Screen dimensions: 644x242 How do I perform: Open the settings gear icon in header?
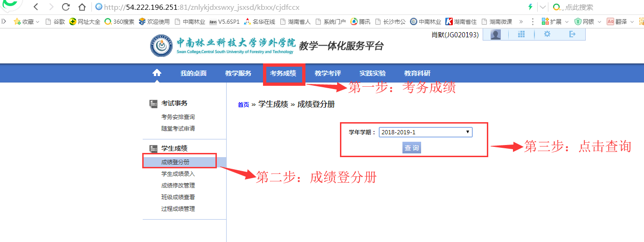pos(547,34)
